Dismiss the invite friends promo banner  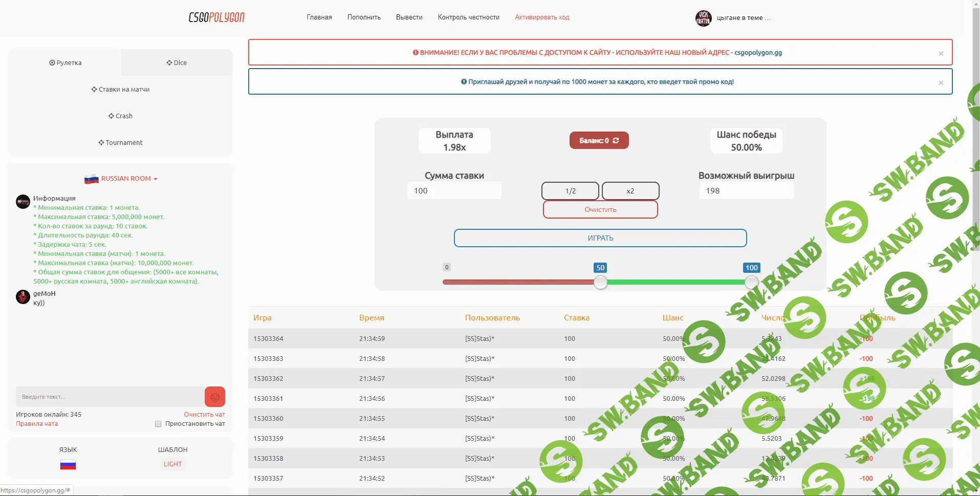941,82
